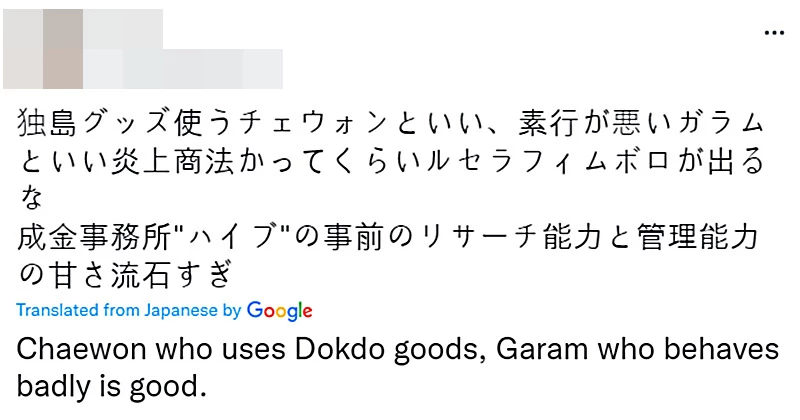Click the quoted word "ハイブ" in tweet
Image resolution: width=800 pixels, height=420 pixels.
[x=227, y=238]
